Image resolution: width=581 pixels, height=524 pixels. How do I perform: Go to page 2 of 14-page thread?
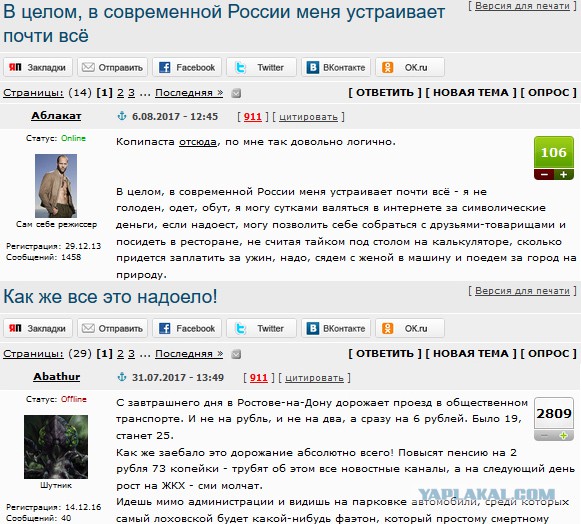click(120, 93)
